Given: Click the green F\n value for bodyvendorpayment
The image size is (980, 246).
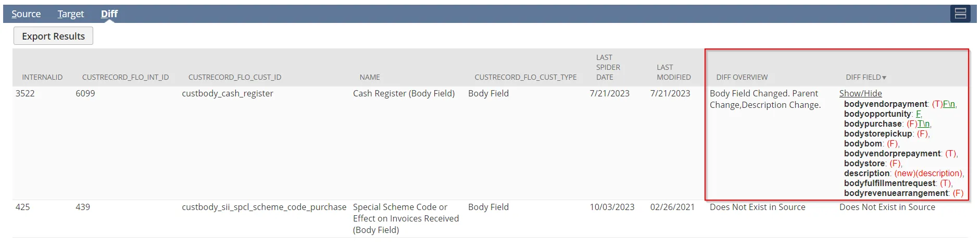Looking at the screenshot, I should click(x=949, y=104).
